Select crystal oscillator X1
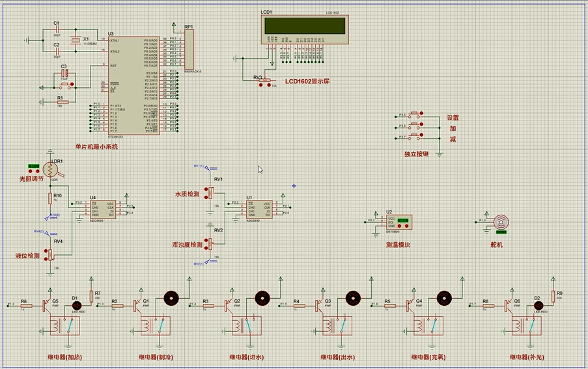 point(76,40)
